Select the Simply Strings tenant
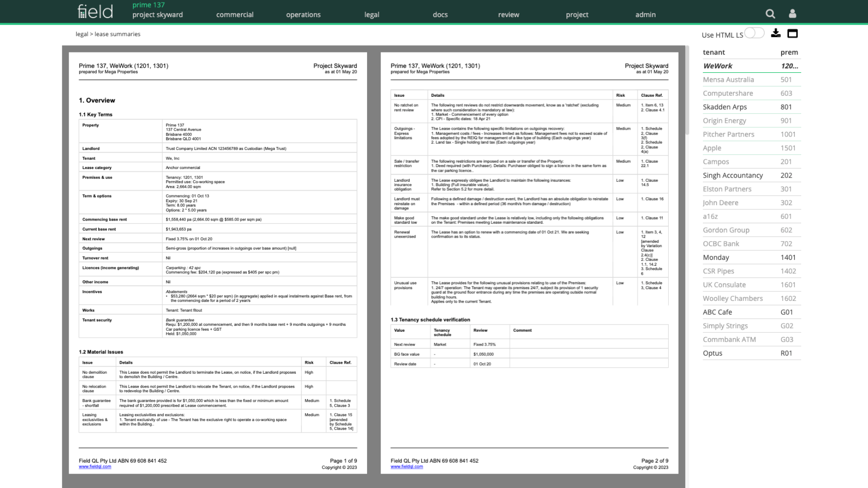 pos(751,325)
